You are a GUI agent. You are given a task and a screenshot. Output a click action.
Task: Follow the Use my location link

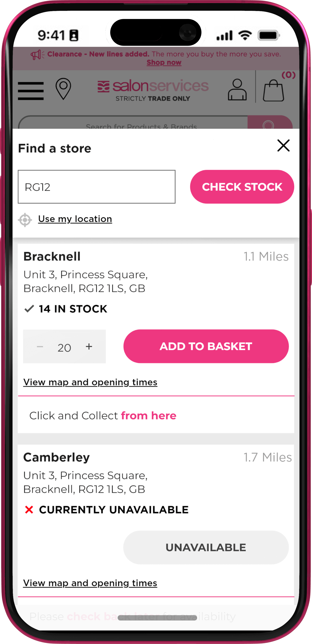point(75,219)
